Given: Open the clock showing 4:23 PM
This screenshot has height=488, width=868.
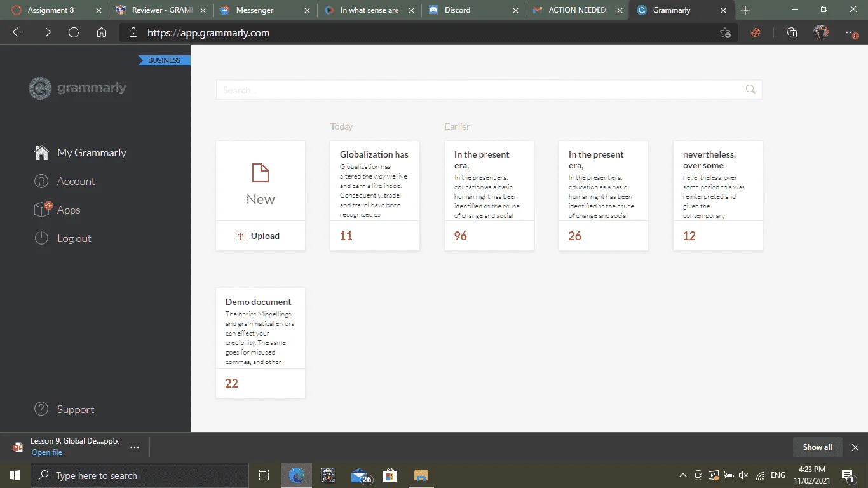Looking at the screenshot, I should click(x=811, y=475).
